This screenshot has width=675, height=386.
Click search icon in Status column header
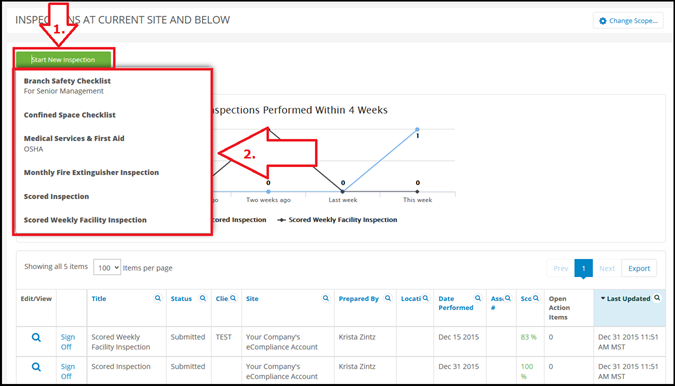tap(203, 298)
